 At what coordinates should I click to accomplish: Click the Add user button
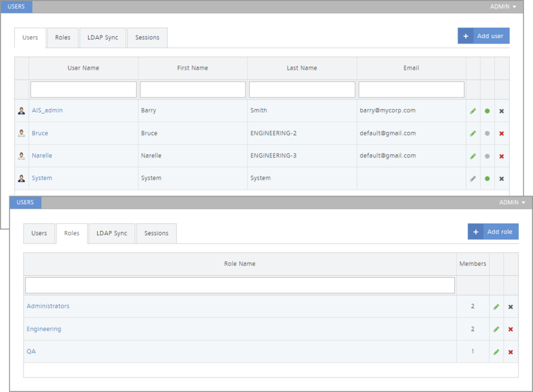(484, 36)
